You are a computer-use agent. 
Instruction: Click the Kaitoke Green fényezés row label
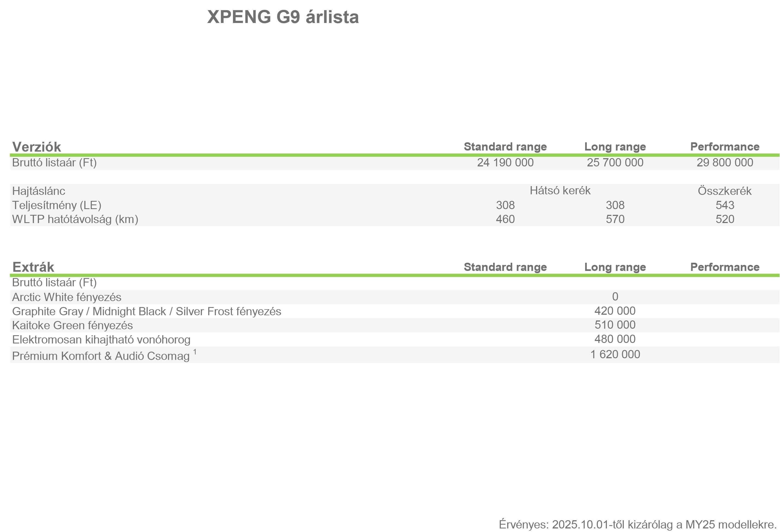pyautogui.click(x=73, y=325)
